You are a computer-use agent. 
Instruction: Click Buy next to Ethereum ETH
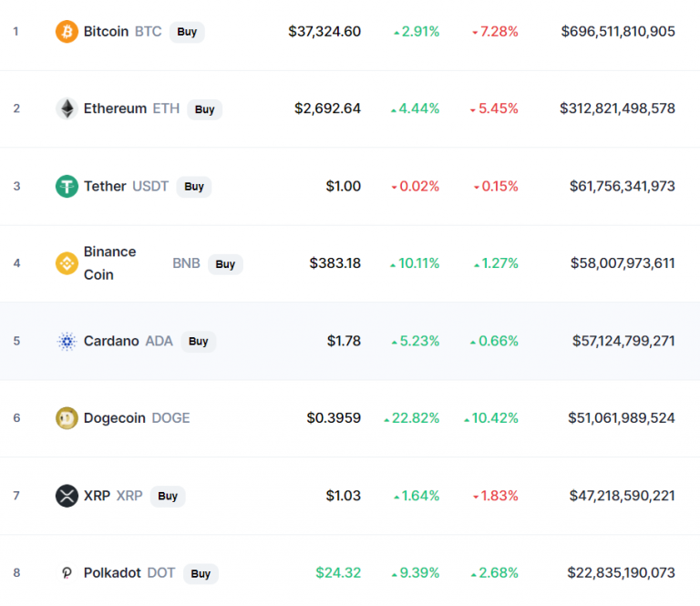pos(204,109)
